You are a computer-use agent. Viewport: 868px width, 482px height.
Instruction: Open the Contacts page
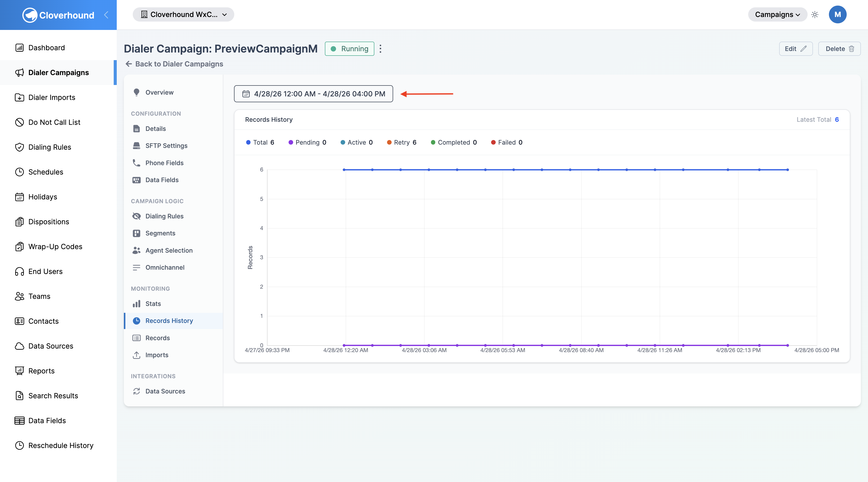(43, 321)
